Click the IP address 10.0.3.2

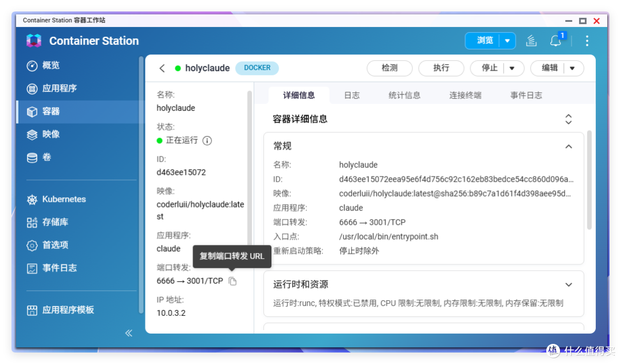(171, 313)
